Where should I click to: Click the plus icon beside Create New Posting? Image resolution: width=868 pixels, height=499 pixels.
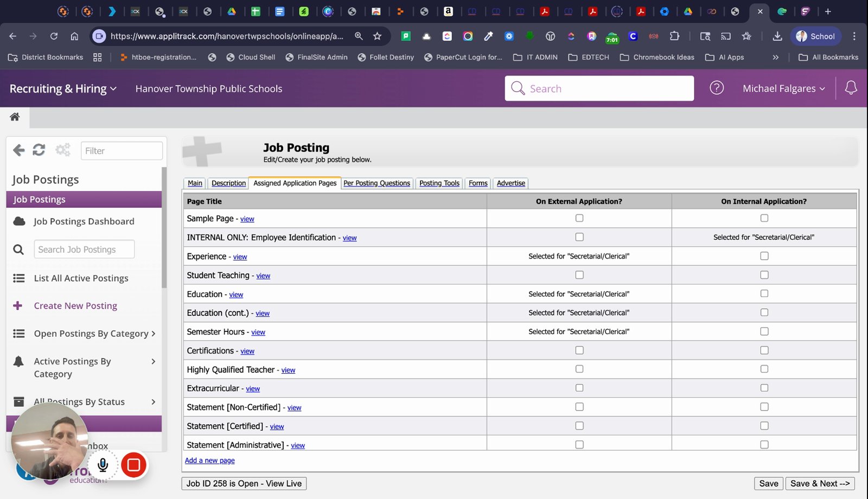point(18,305)
